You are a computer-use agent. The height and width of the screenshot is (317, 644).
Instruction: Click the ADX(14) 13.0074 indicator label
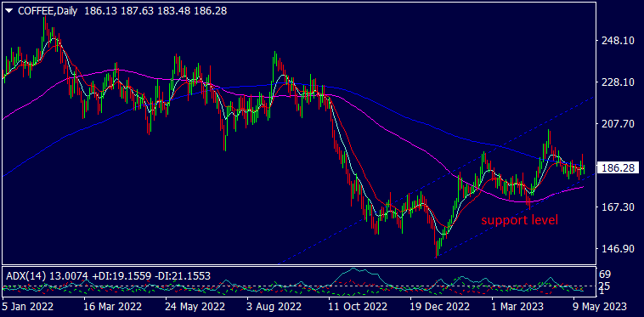click(x=47, y=276)
